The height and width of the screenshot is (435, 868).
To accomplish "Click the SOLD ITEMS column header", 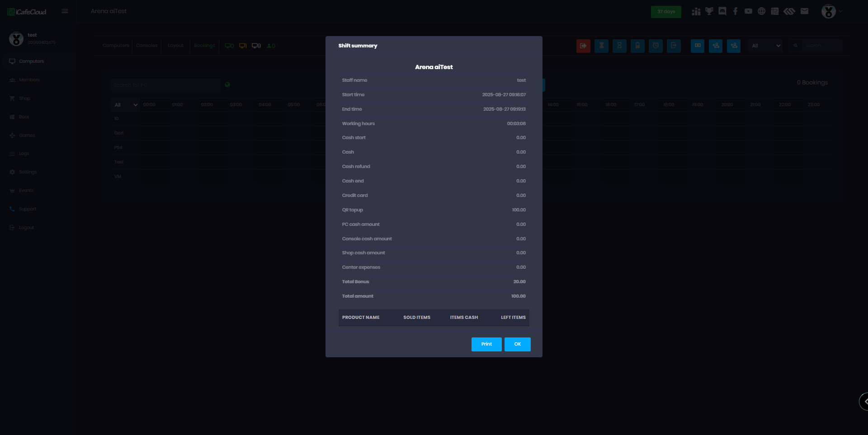I will [417, 318].
